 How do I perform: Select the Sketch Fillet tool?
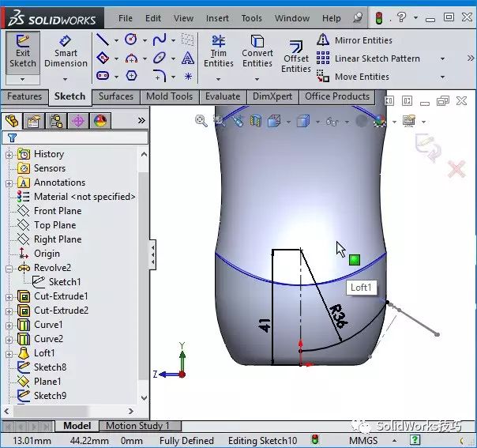point(160,76)
